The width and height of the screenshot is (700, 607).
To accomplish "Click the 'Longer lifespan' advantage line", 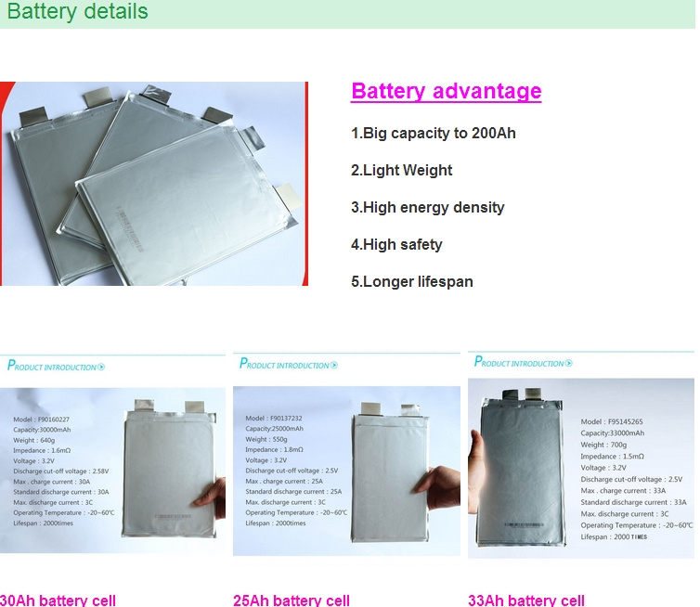I will pos(412,281).
